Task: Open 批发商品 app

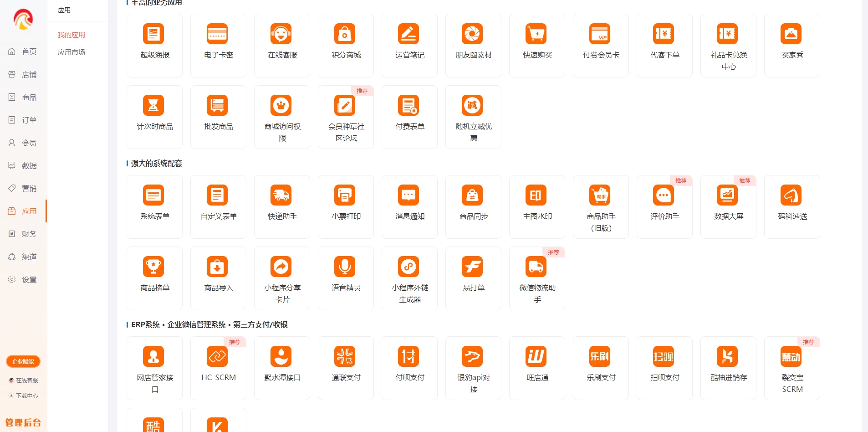Action: pyautogui.click(x=218, y=117)
